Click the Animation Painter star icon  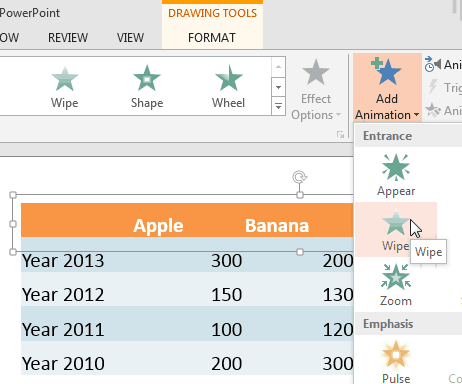tap(433, 110)
